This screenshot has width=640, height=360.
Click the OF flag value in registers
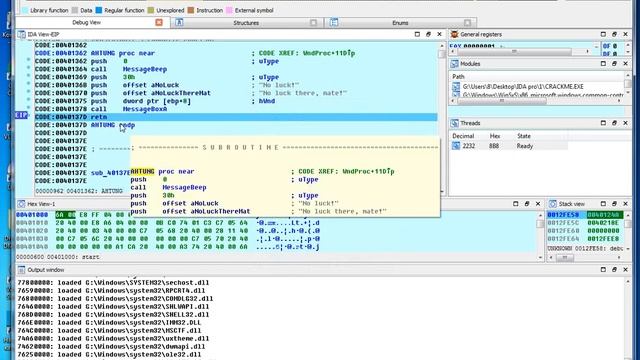click(615, 46)
